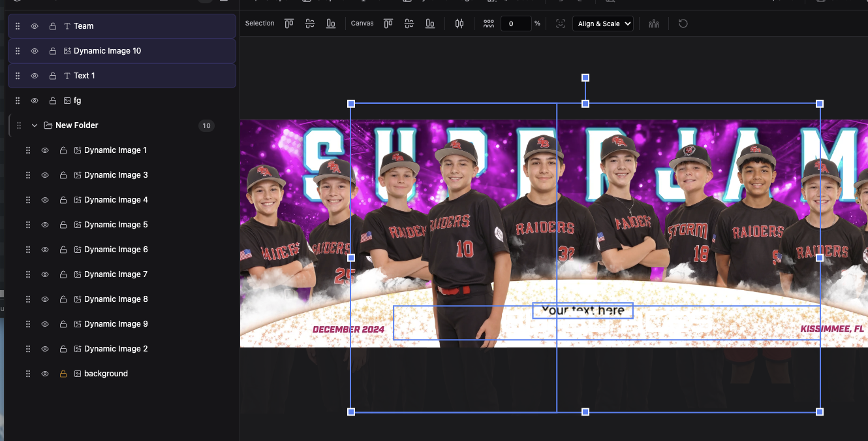Click drag handle of background layer

(x=28, y=374)
